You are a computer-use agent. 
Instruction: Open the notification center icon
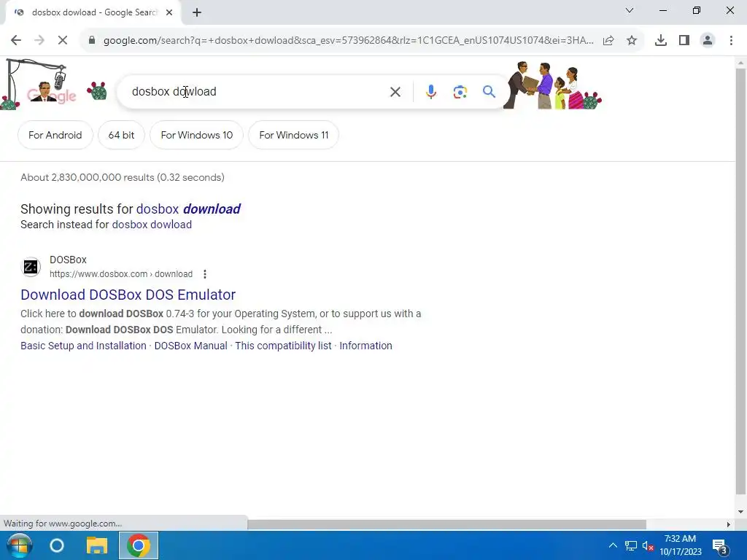pyautogui.click(x=719, y=545)
